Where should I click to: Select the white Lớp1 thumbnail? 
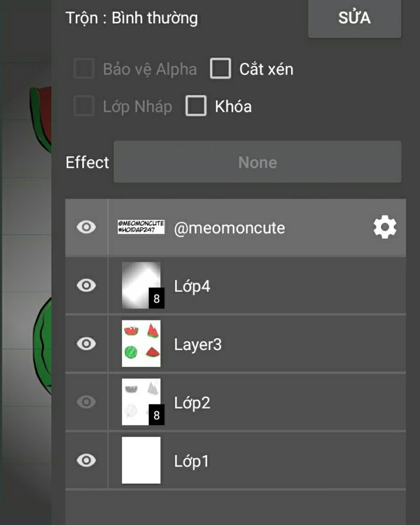[x=141, y=460]
